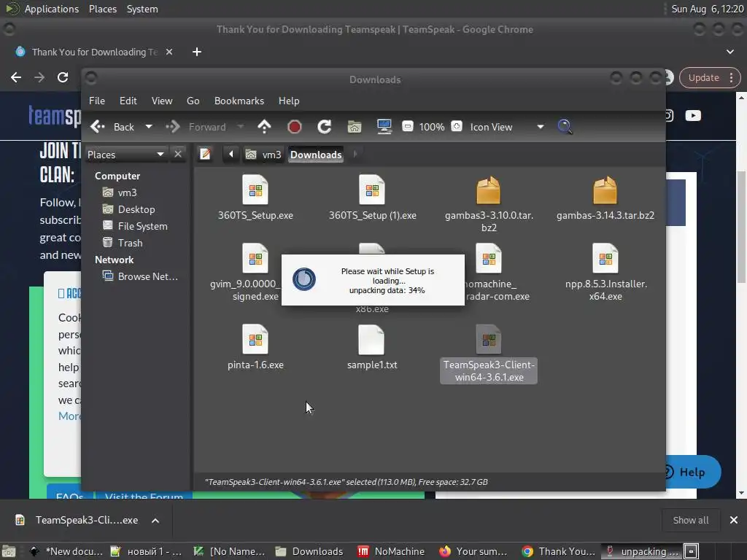747x560 pixels.
Task: Open the Help menu in file manager
Action: [289, 101]
